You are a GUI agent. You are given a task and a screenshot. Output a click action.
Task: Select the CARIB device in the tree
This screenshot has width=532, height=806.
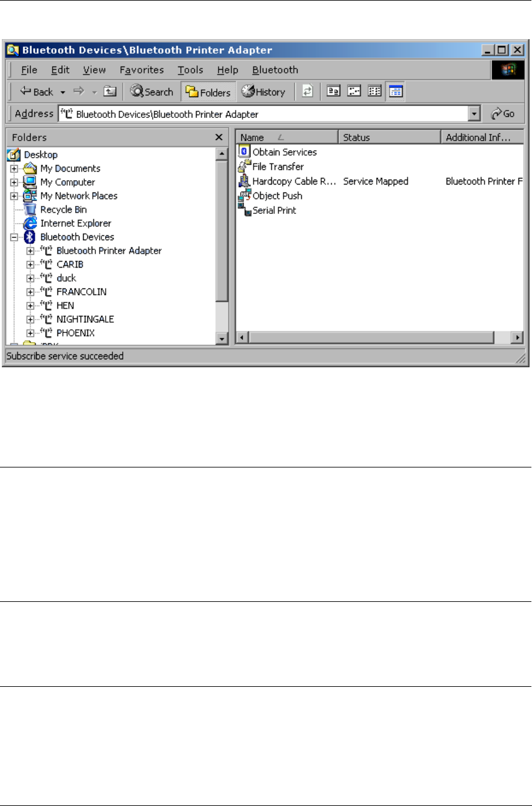click(x=70, y=264)
